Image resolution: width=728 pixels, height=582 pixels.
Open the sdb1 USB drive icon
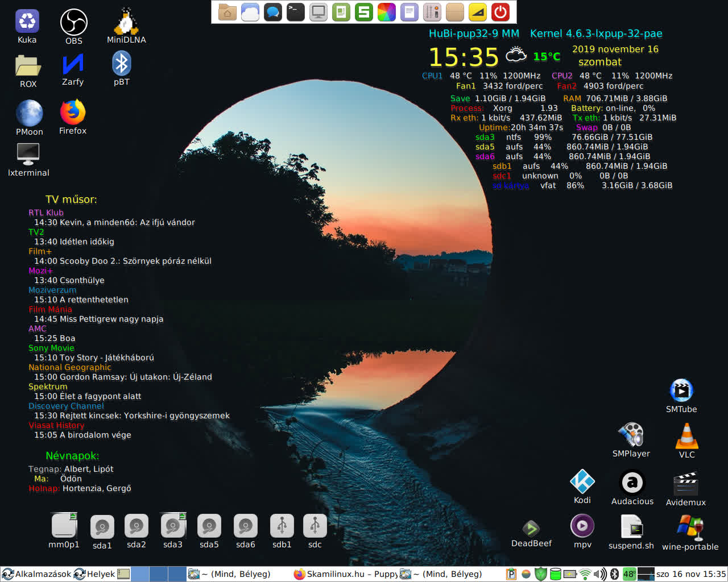(x=282, y=526)
